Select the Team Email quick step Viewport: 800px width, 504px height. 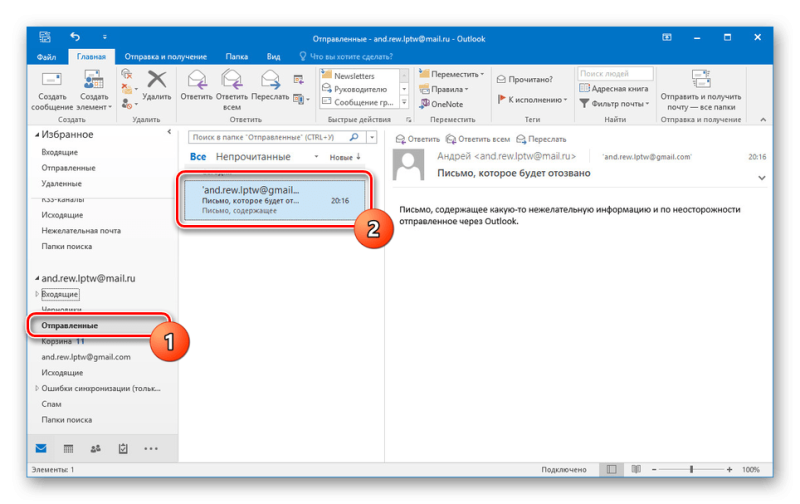(x=358, y=102)
